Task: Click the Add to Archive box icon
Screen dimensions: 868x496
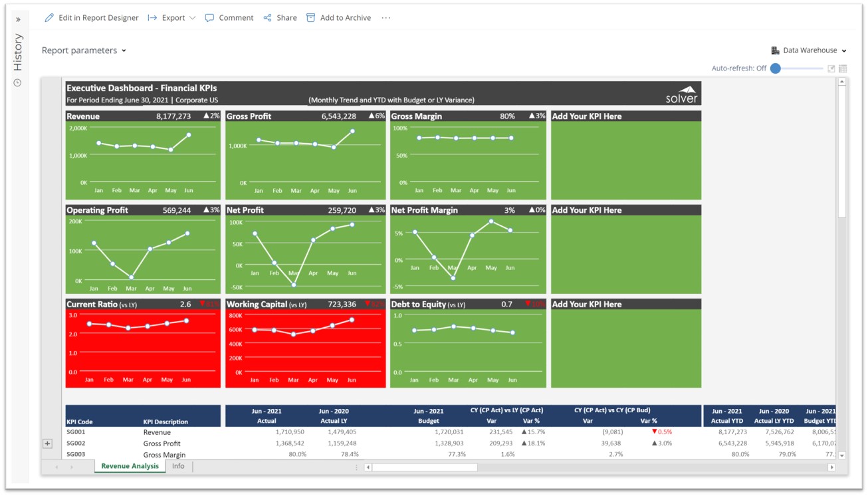Action: [310, 18]
